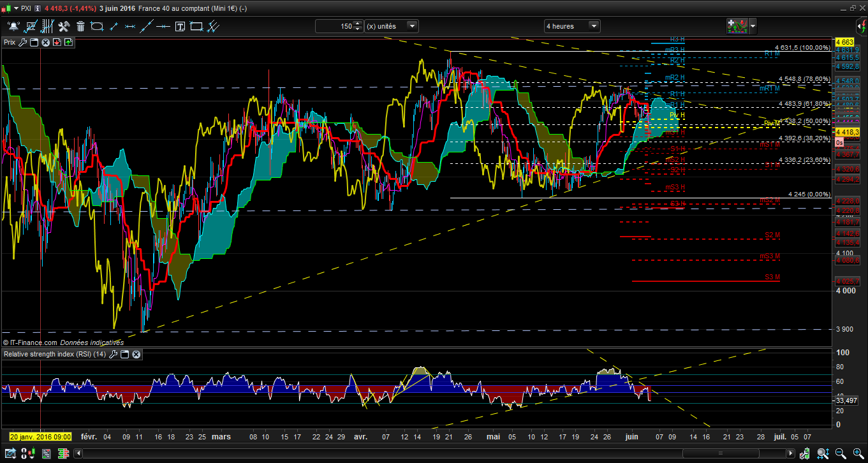Screen dimensions: 868x463
Task: Select the ellipse drawing tool
Action: point(97,26)
